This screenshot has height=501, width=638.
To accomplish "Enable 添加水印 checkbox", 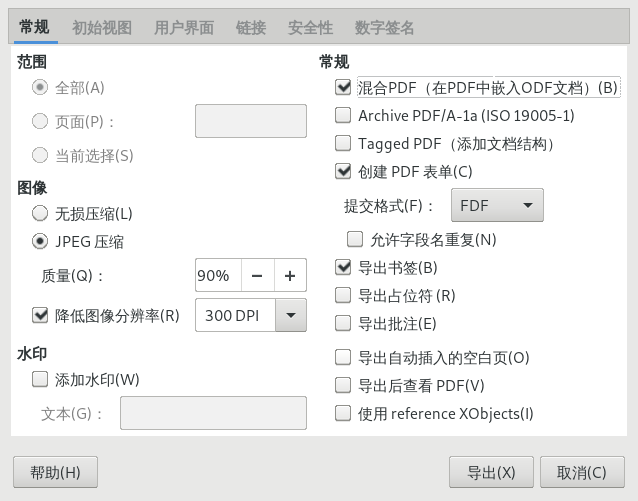I will 40,379.
